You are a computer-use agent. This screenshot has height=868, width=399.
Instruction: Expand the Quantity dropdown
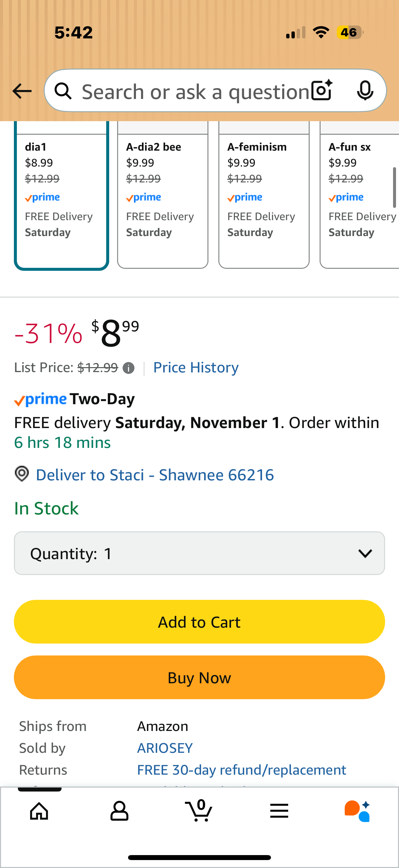click(199, 553)
